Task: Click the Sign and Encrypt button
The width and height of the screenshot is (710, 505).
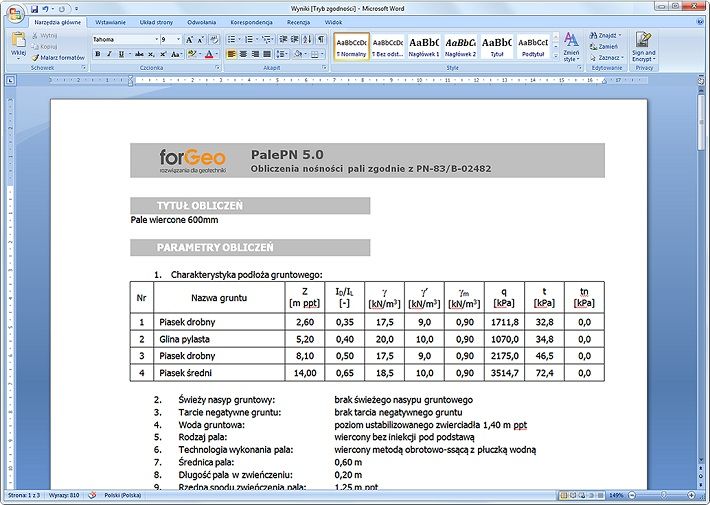Action: coord(643,47)
